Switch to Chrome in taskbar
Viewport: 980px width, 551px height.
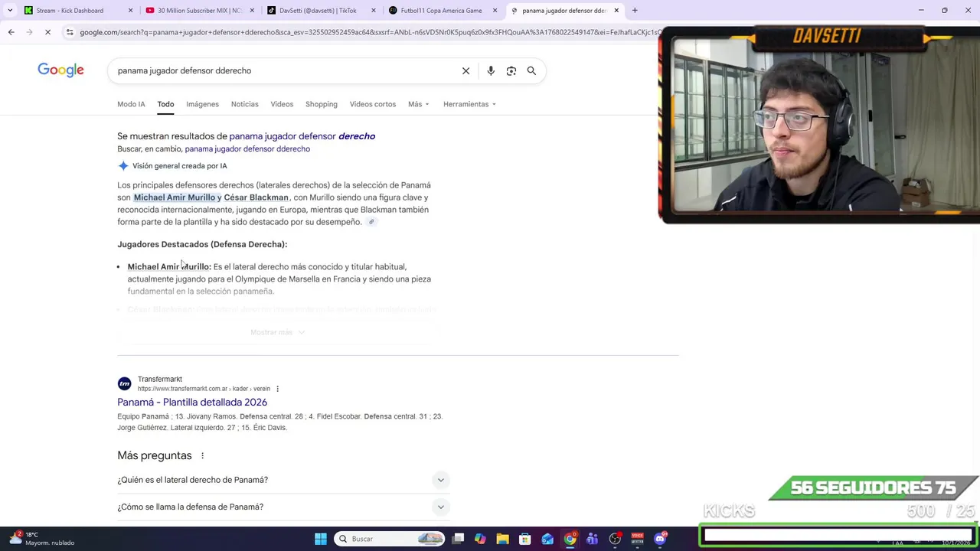tap(570, 539)
